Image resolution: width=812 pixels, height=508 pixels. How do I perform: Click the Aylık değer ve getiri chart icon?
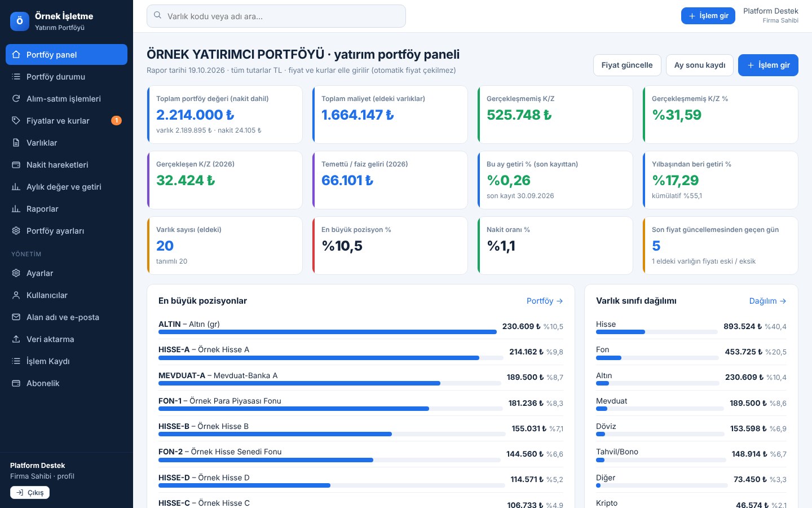16,187
